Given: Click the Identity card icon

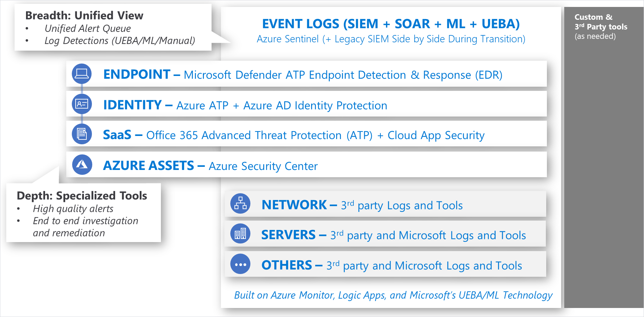Looking at the screenshot, I should [x=82, y=104].
